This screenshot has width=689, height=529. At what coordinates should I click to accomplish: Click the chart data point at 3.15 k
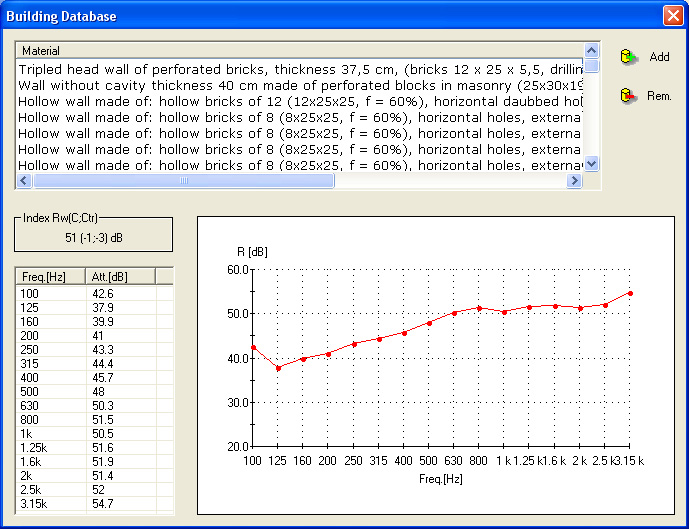[630, 293]
